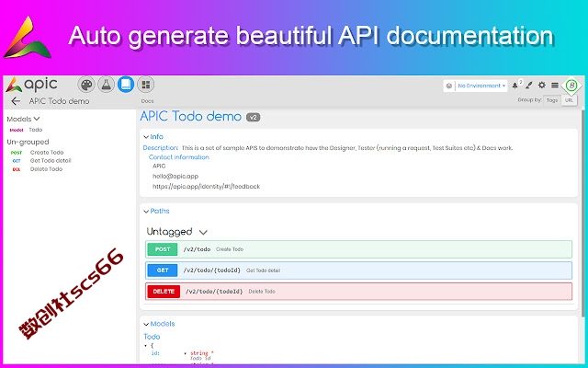The image size is (588, 368).
Task: Collapse the Untagged group chevron
Action: 203,232
